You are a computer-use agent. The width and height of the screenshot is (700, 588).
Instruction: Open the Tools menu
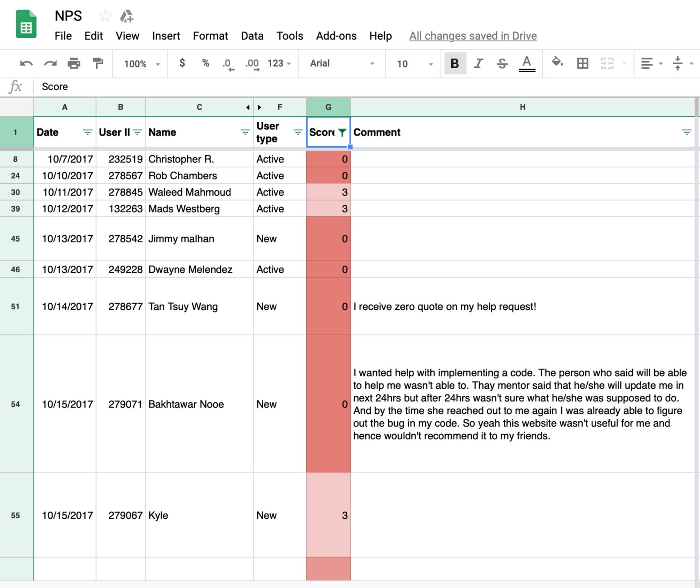(x=290, y=36)
